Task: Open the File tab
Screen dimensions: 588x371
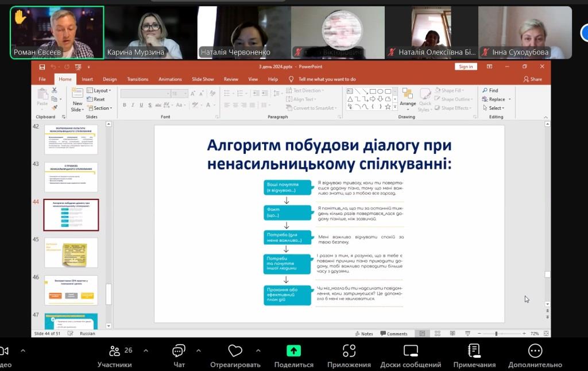Action: [42, 79]
